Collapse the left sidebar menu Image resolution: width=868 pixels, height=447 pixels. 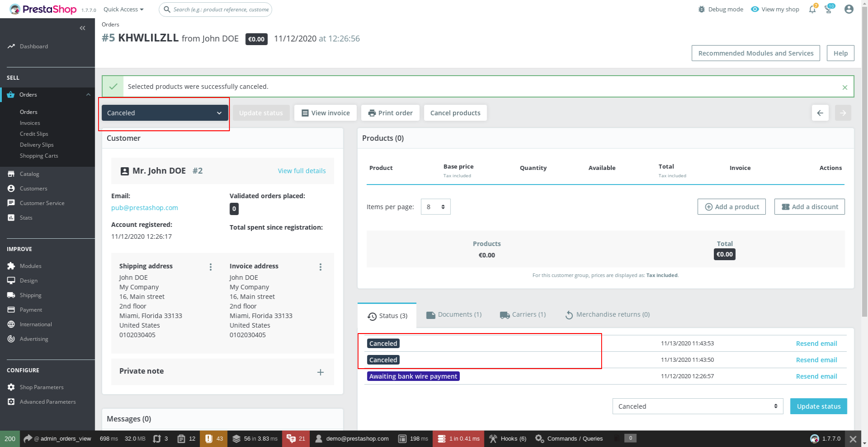pos(83,28)
